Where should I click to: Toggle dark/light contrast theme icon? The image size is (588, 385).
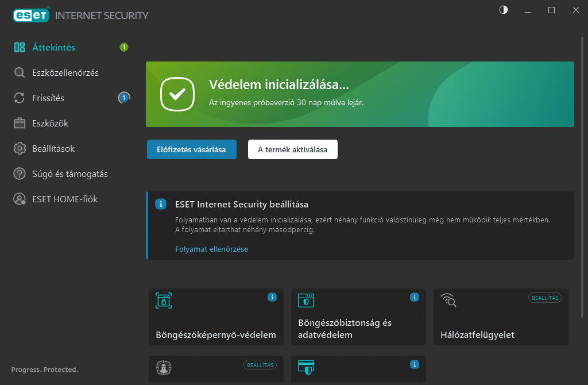[504, 10]
